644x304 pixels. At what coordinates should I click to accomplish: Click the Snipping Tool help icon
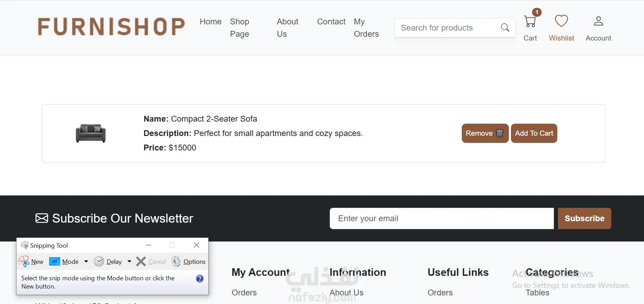[x=199, y=279]
